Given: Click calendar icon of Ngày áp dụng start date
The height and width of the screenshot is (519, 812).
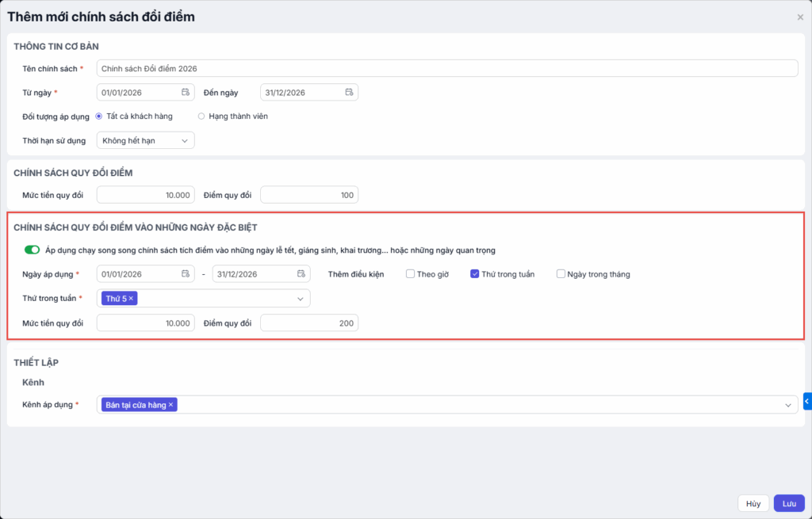Looking at the screenshot, I should pos(186,274).
